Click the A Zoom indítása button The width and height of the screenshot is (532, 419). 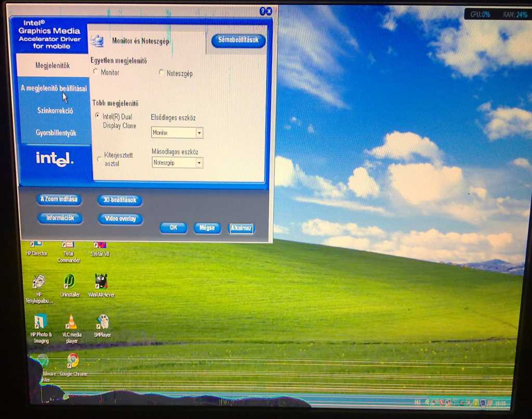(59, 199)
